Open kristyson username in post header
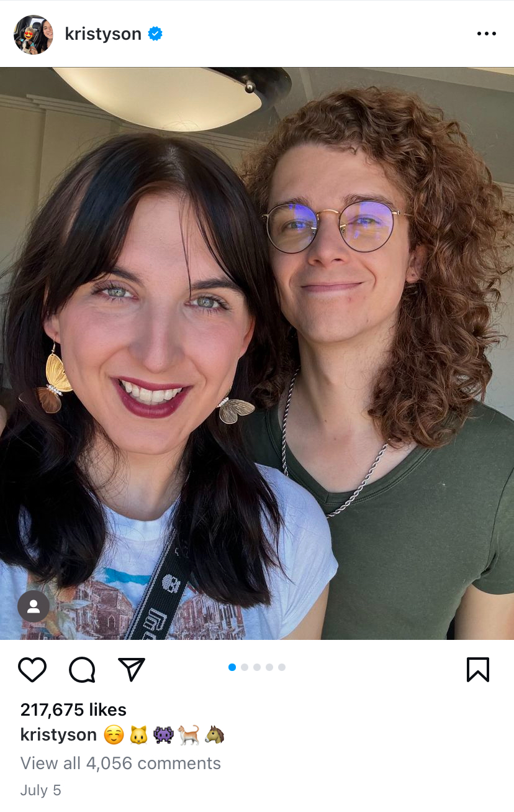The width and height of the screenshot is (514, 812). pos(103,34)
